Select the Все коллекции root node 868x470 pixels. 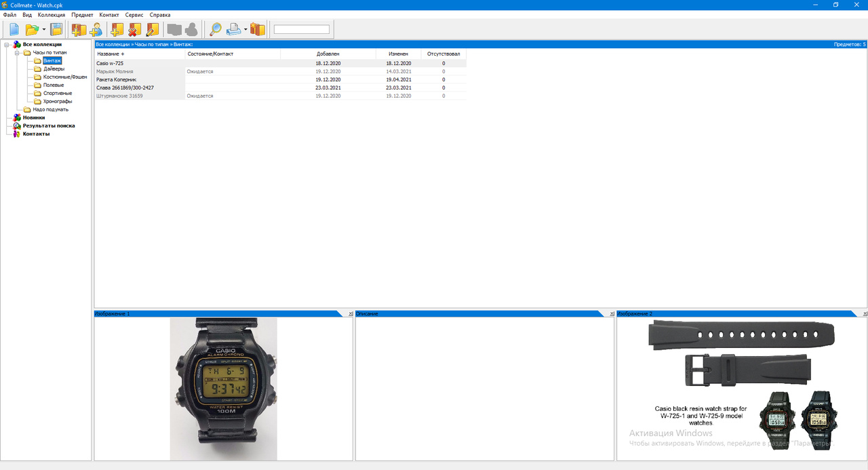coord(42,45)
